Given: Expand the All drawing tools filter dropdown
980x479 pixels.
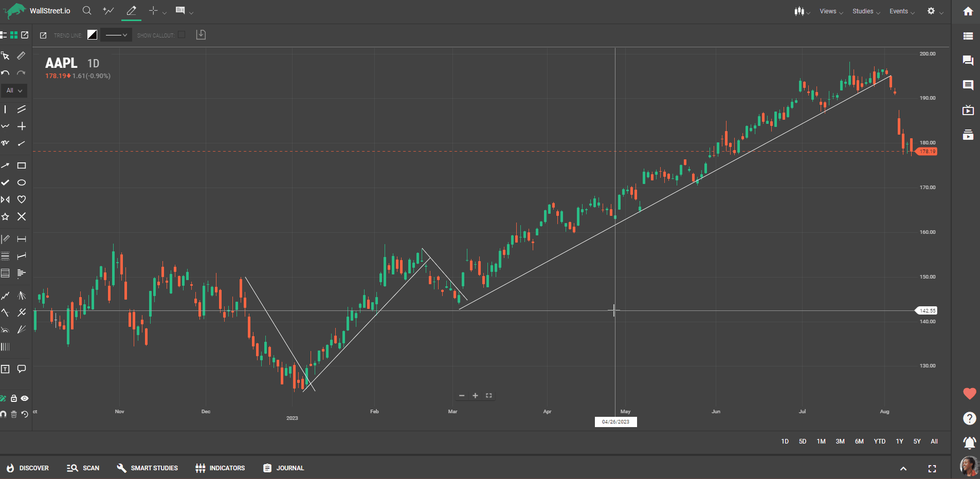Looking at the screenshot, I should tap(14, 90).
